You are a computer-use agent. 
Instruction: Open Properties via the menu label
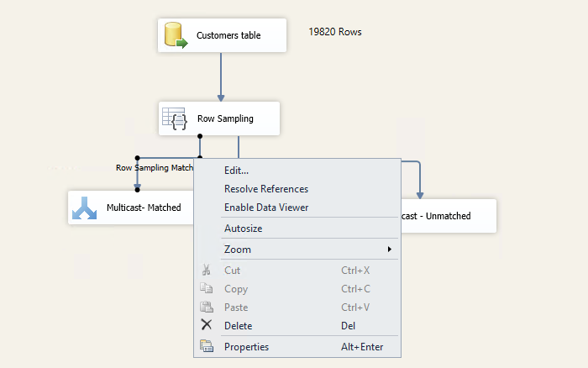coord(246,346)
